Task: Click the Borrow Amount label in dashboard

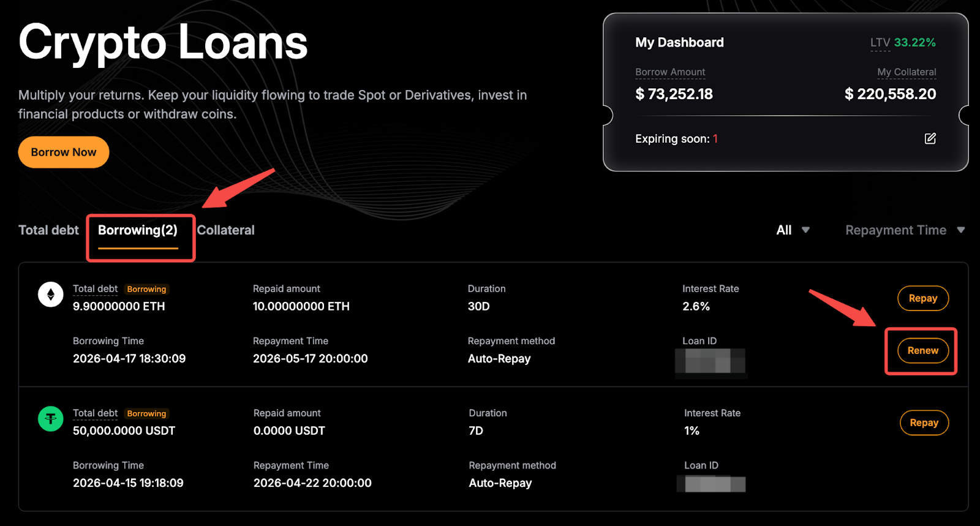Action: point(670,72)
